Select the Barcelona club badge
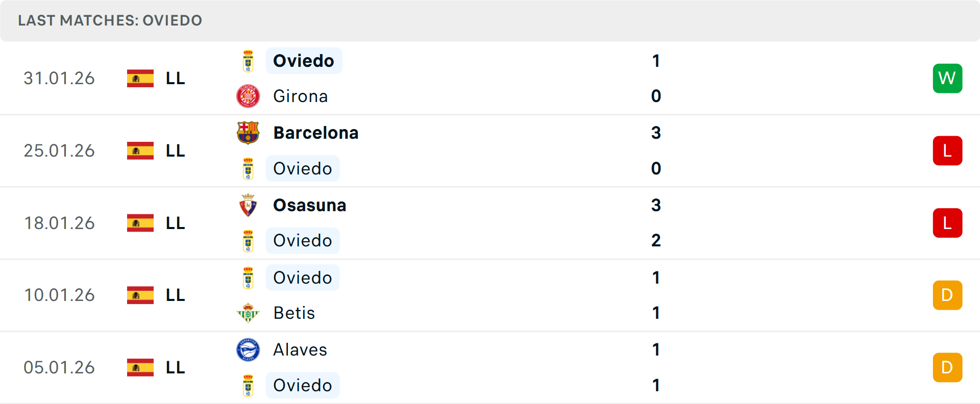 point(249,133)
